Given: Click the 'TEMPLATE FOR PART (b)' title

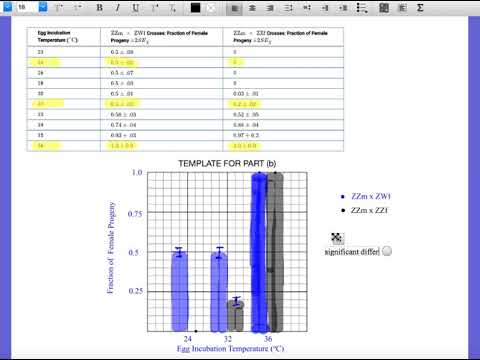Looking at the screenshot, I should click(227, 164).
